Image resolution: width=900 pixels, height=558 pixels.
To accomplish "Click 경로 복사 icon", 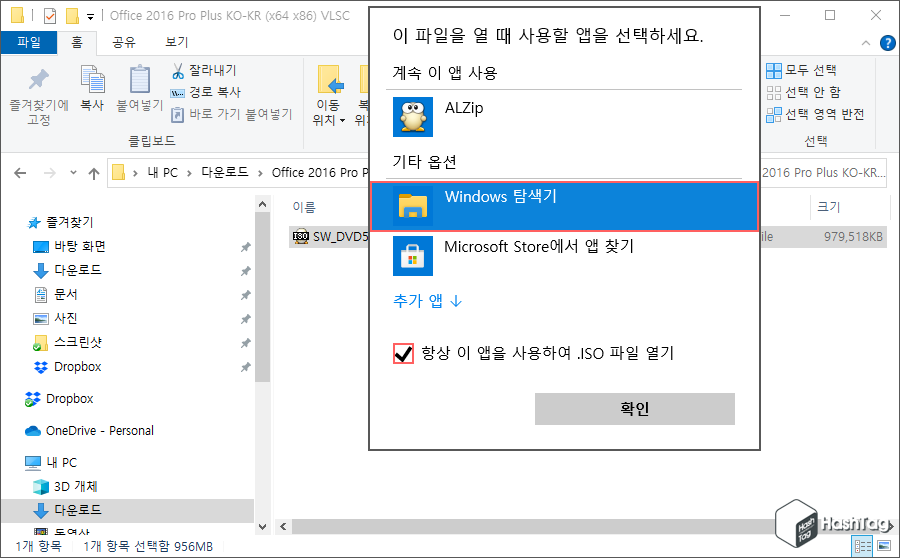I will pyautogui.click(x=177, y=93).
